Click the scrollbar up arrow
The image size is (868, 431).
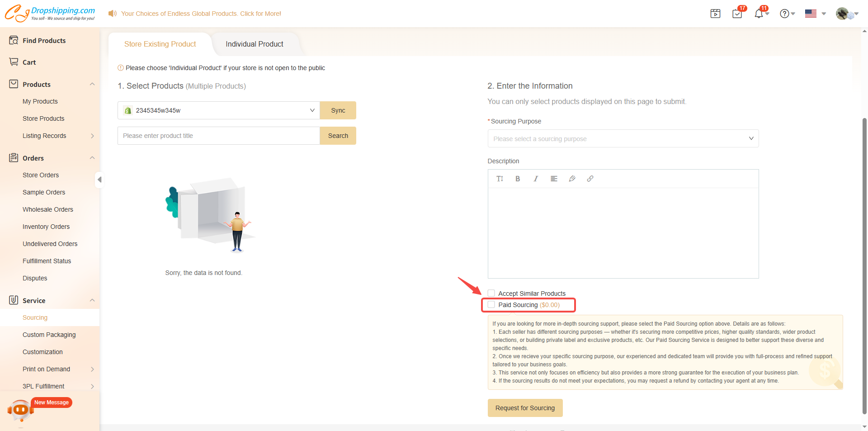(x=864, y=31)
